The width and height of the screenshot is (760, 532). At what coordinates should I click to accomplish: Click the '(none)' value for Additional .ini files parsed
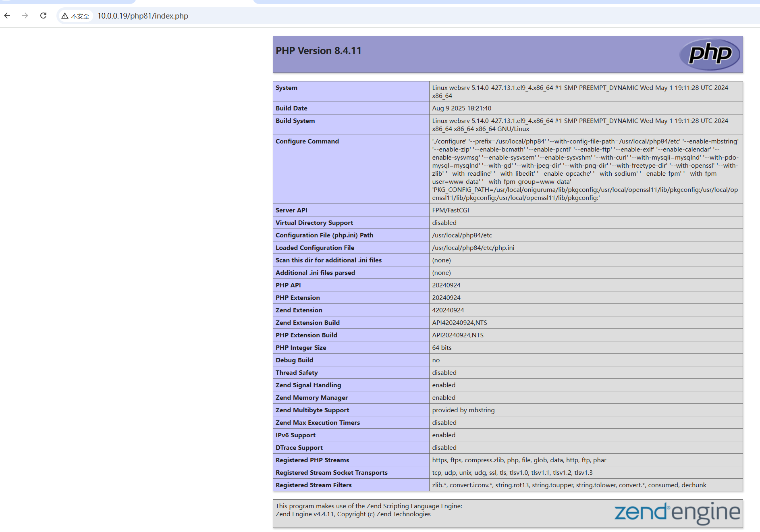pos(442,273)
